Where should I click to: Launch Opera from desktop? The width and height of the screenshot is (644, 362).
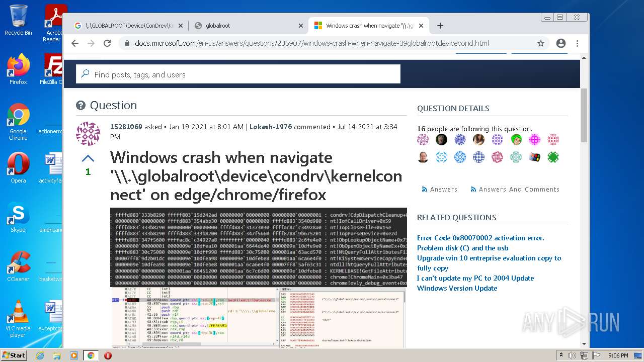[x=18, y=168]
